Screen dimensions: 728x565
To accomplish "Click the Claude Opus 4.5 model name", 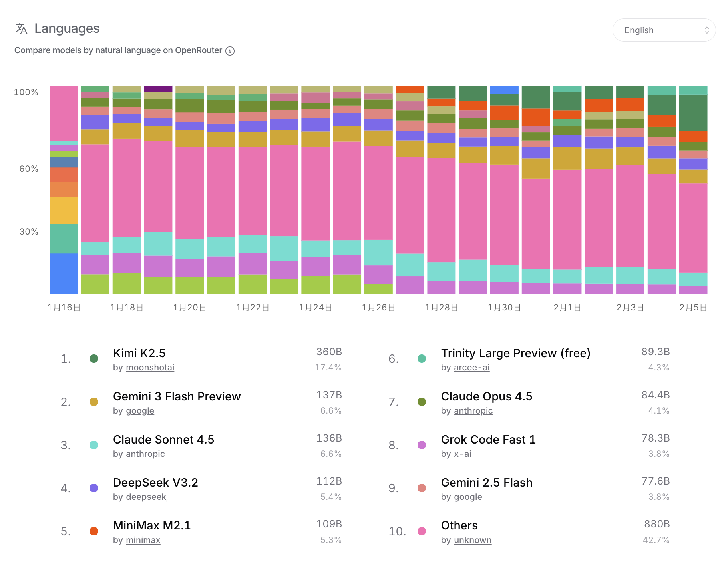I will coord(486,396).
